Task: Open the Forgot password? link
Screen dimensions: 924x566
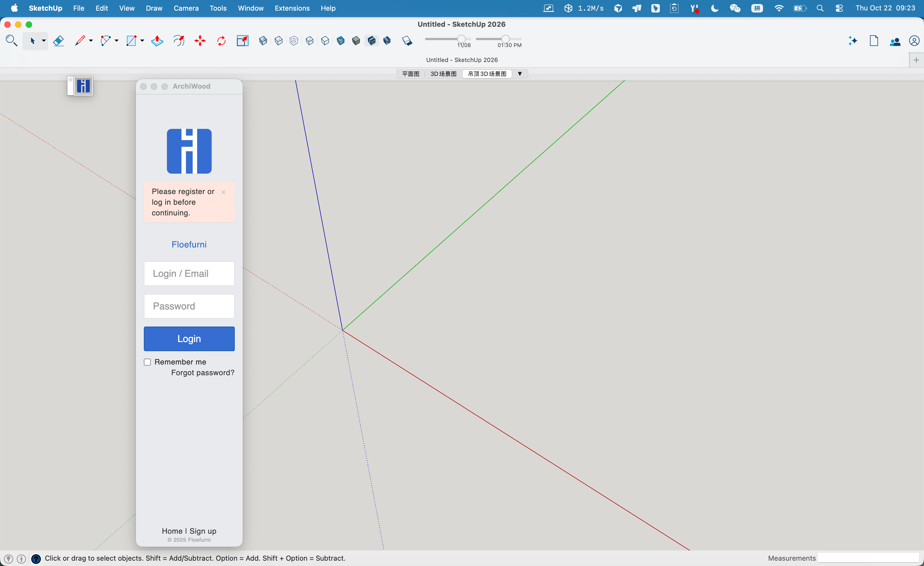Action: tap(202, 373)
